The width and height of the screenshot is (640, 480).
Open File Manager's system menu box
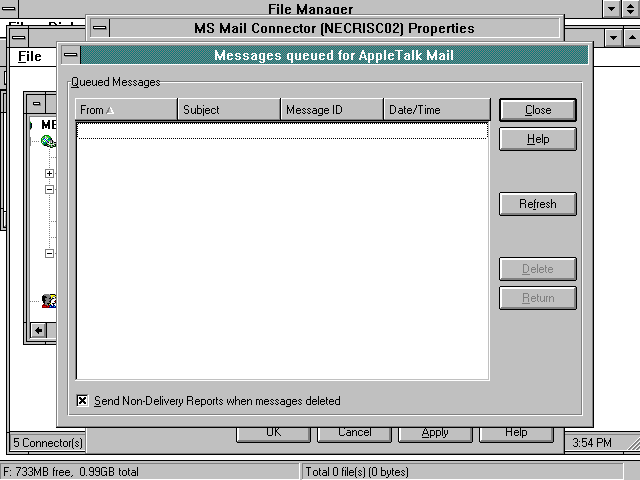tap(8, 8)
